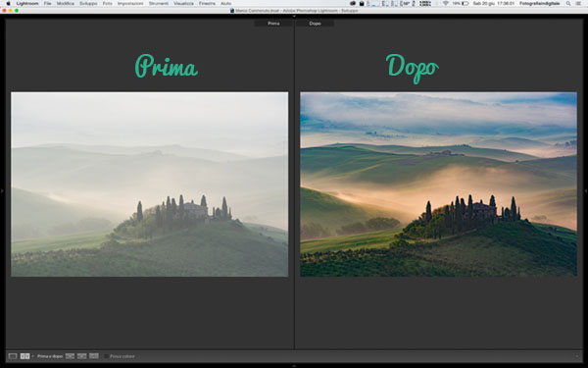Open Spotlight search in menu bar
This screenshot has width=588, height=368.
(x=568, y=3)
